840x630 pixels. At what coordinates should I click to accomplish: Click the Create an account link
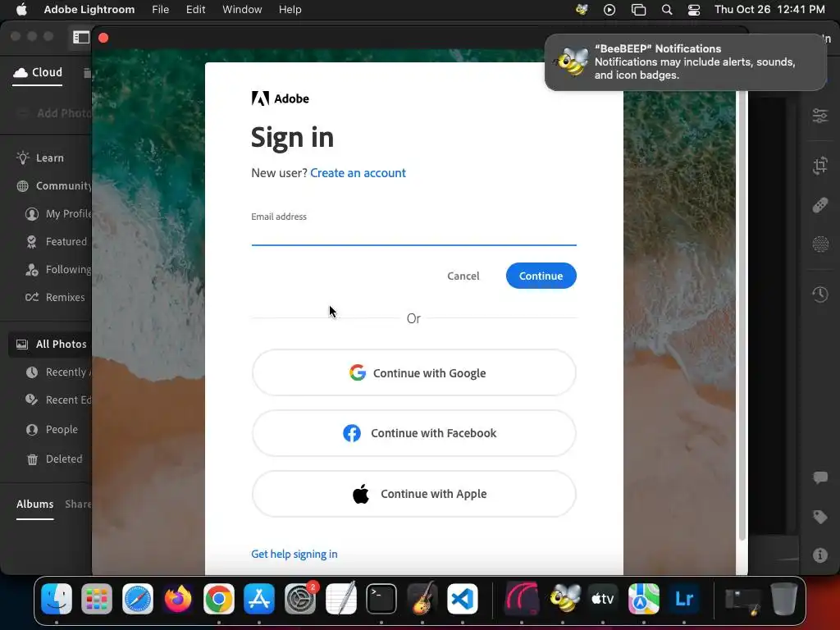pyautogui.click(x=358, y=173)
